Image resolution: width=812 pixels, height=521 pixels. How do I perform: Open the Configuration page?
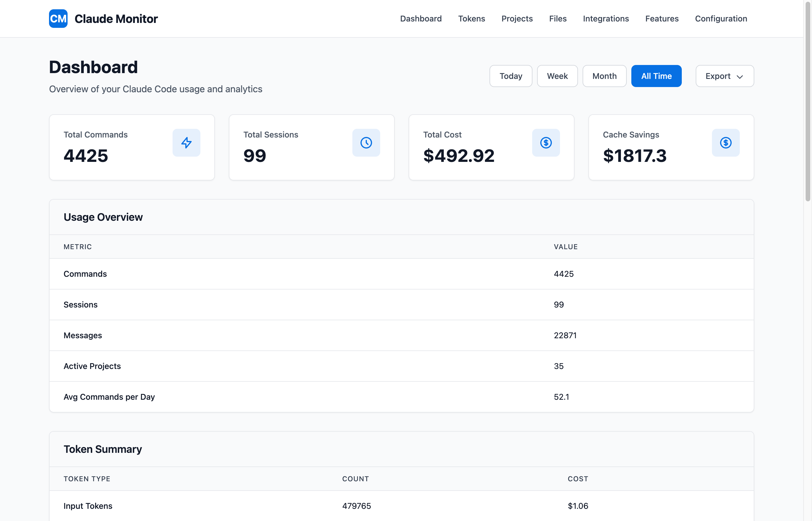pyautogui.click(x=721, y=19)
